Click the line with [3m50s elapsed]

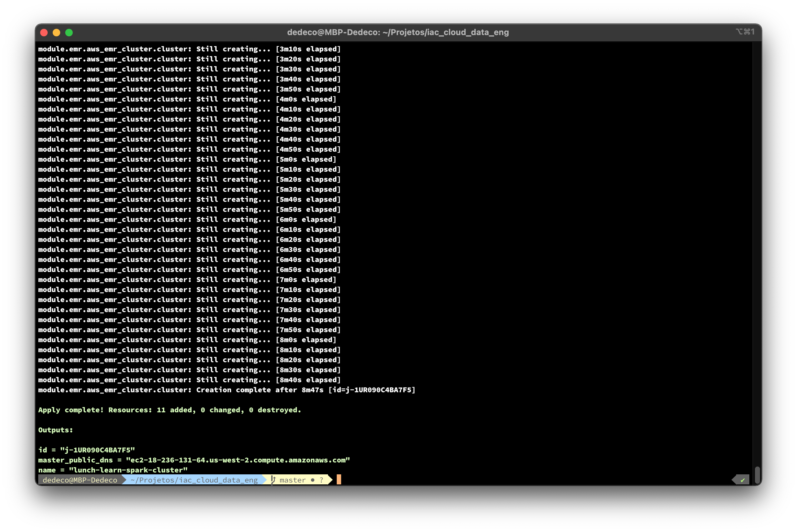click(189, 89)
